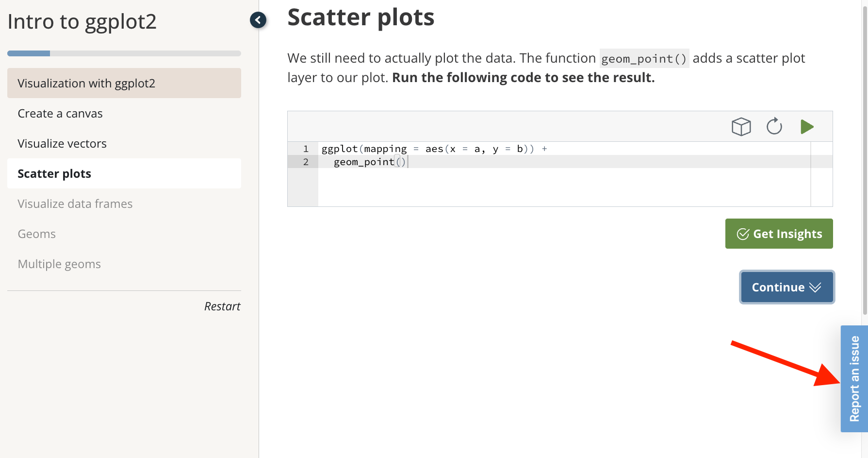Navigate to the Geoms lesson
This screenshot has width=868, height=458.
pyautogui.click(x=37, y=234)
